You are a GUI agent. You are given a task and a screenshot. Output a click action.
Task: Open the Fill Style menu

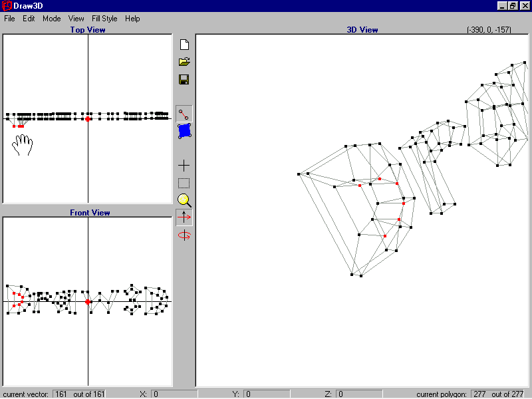pyautogui.click(x=104, y=19)
